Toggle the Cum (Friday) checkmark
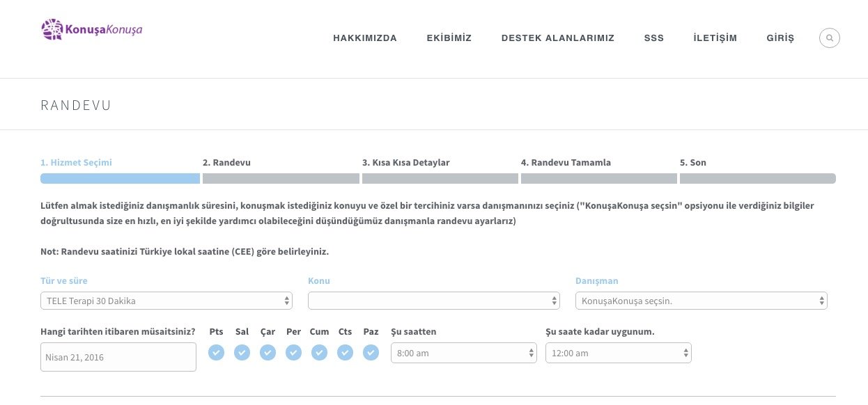Viewport: 868px width, 405px height. point(319,353)
